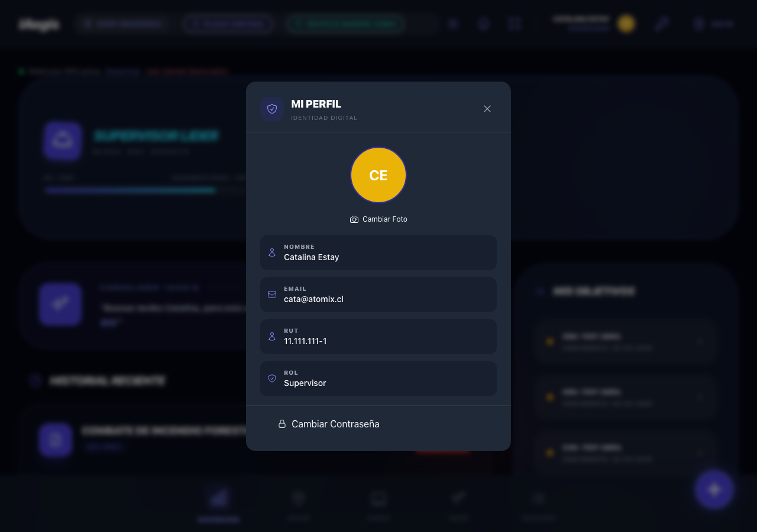Click the camera icon beside Cambiar Foto

[354, 219]
